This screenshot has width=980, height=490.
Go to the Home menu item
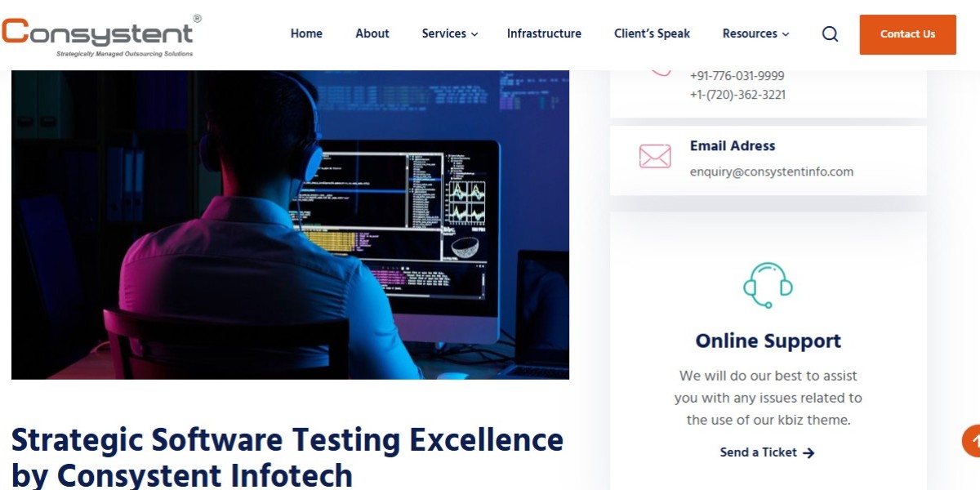click(x=306, y=33)
